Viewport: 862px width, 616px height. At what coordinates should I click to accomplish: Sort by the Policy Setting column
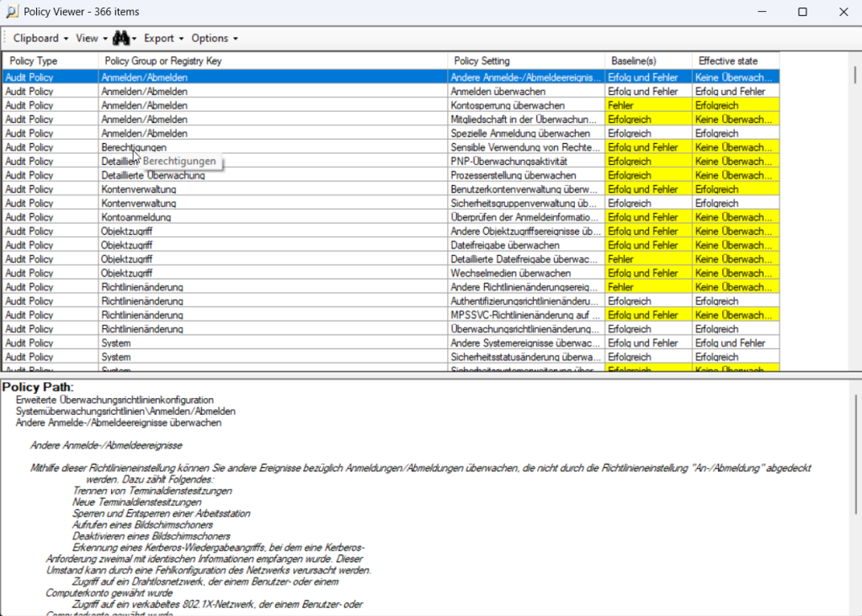point(526,61)
